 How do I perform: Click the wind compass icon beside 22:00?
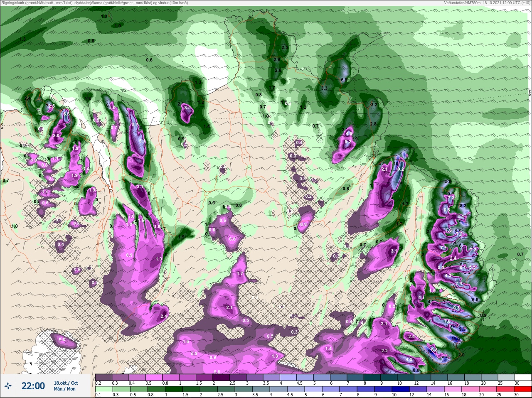pyautogui.click(x=7, y=386)
